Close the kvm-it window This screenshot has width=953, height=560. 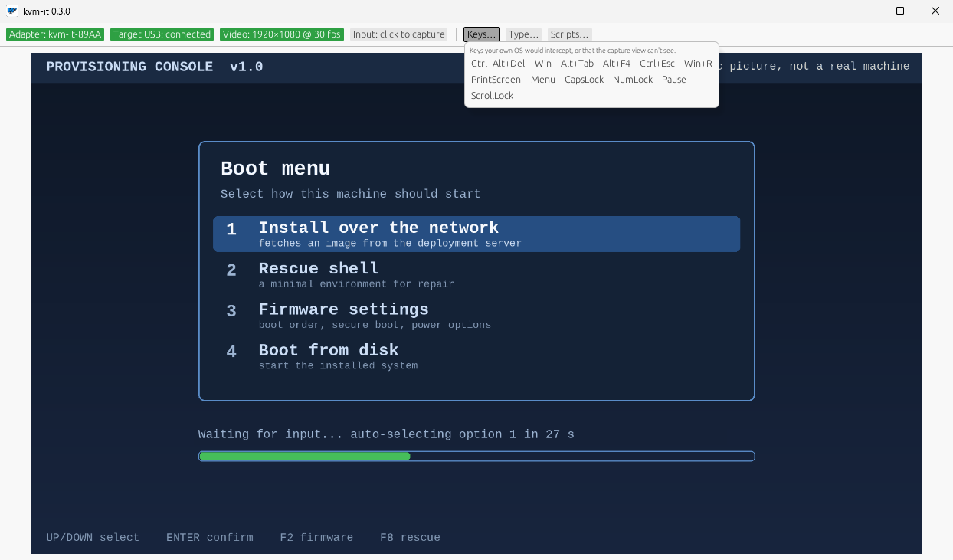click(935, 11)
